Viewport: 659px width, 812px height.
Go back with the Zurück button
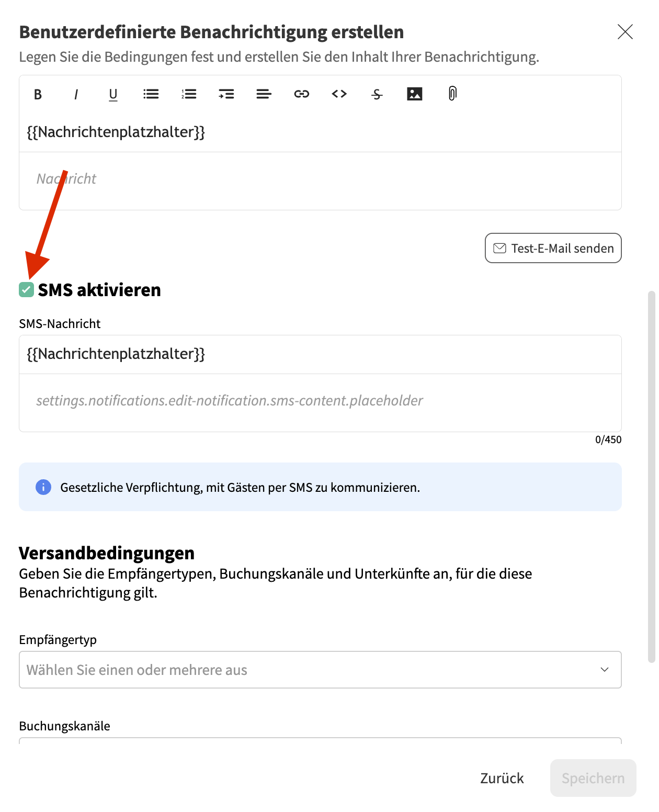(502, 778)
